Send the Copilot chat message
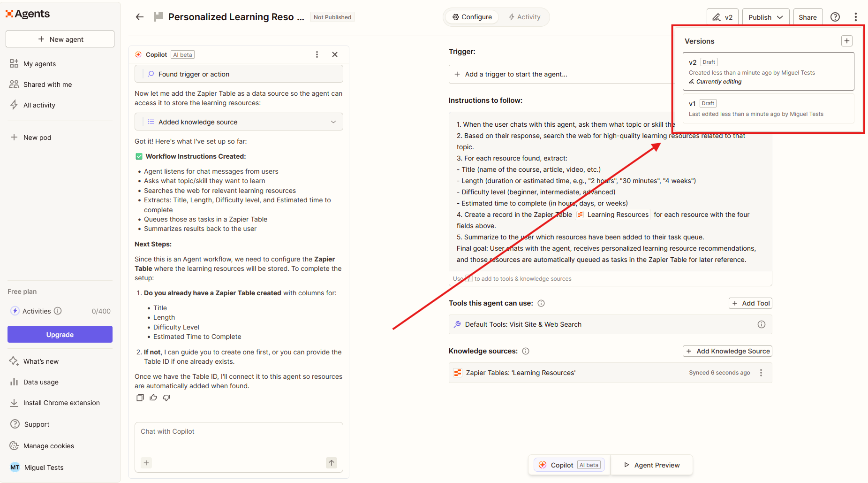The width and height of the screenshot is (868, 483). [x=332, y=463]
